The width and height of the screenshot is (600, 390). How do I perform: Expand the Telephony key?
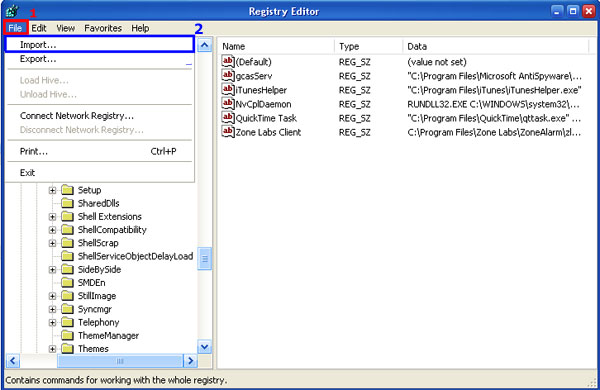click(52, 323)
